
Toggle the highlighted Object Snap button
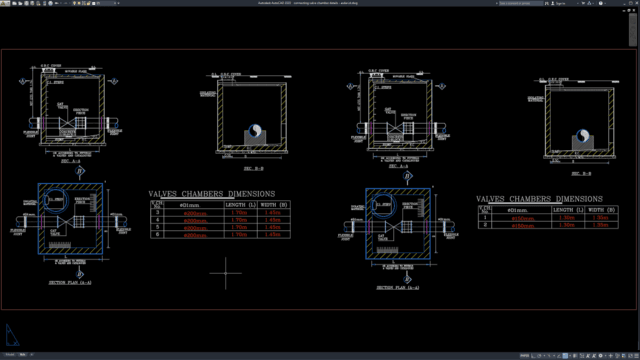coord(565,356)
